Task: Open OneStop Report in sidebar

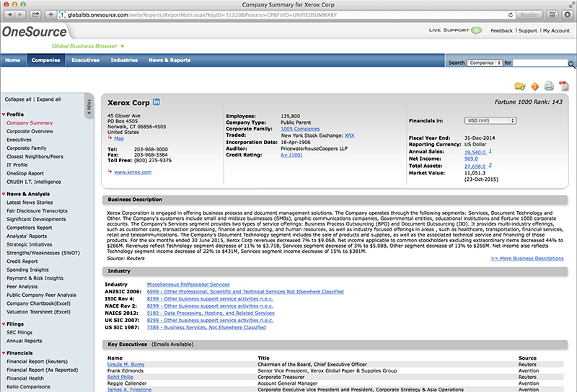Action: point(25,174)
